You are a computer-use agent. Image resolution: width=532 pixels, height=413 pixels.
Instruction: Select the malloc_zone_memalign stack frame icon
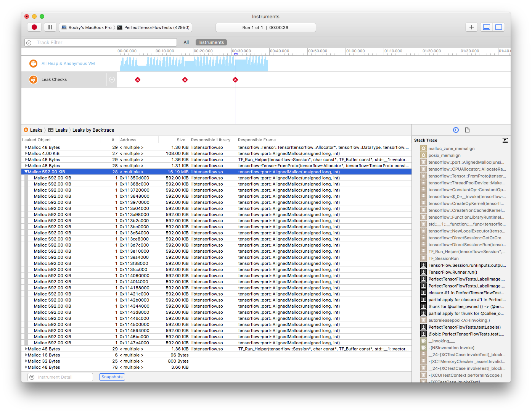click(x=423, y=148)
